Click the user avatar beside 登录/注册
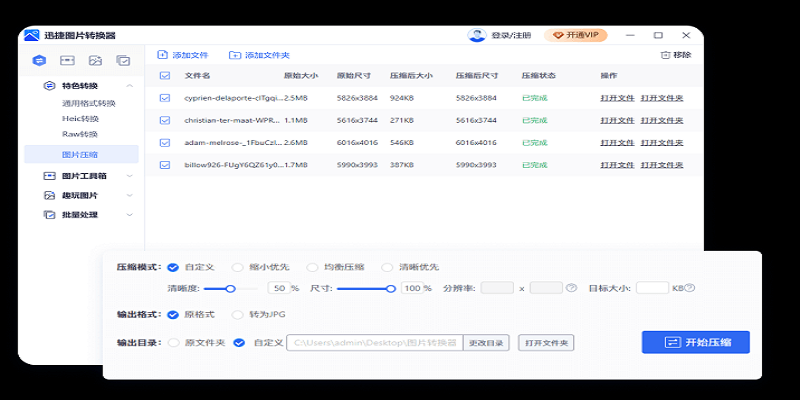800x400 pixels. (477, 35)
